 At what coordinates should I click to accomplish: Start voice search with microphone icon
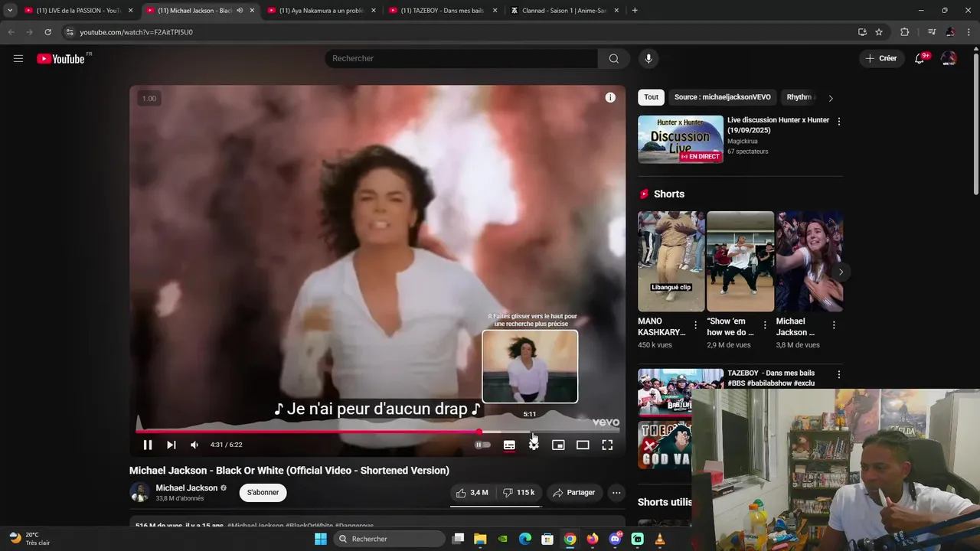[x=648, y=58]
